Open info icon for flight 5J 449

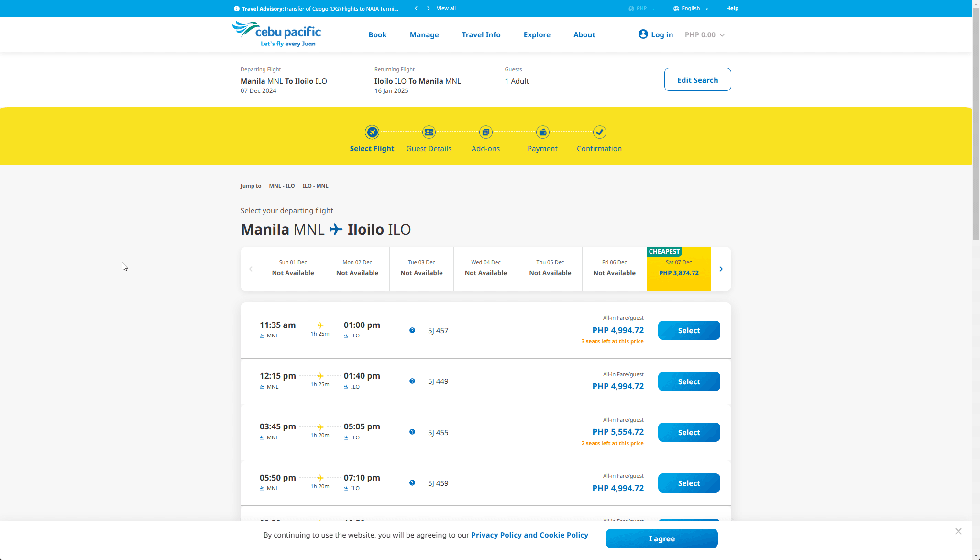412,381
